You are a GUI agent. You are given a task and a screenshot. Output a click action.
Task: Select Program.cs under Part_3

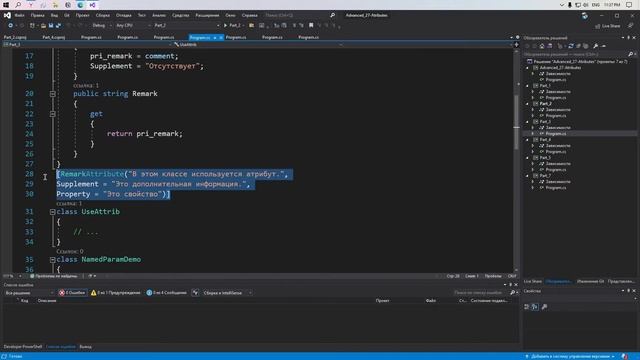point(556,133)
